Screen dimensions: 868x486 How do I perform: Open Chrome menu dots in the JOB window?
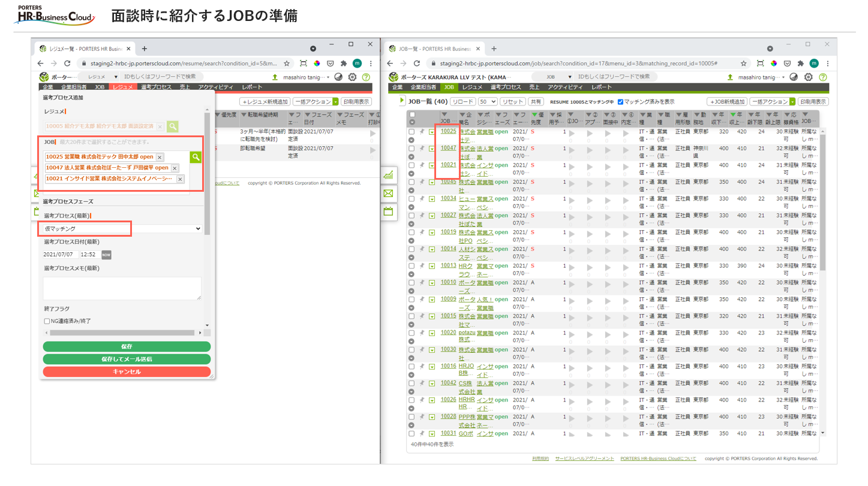point(828,63)
